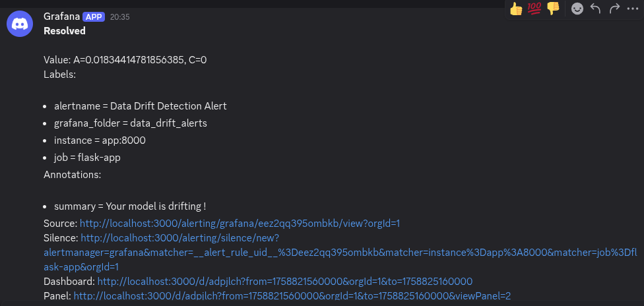The image size is (644, 306).
Task: Click the Grafana bot avatar
Action: click(20, 24)
